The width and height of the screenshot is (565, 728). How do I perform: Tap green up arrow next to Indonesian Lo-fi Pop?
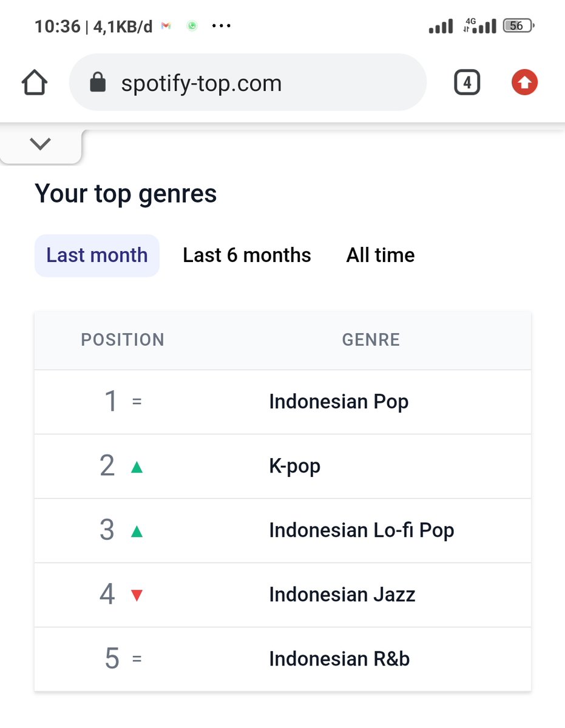point(137,531)
